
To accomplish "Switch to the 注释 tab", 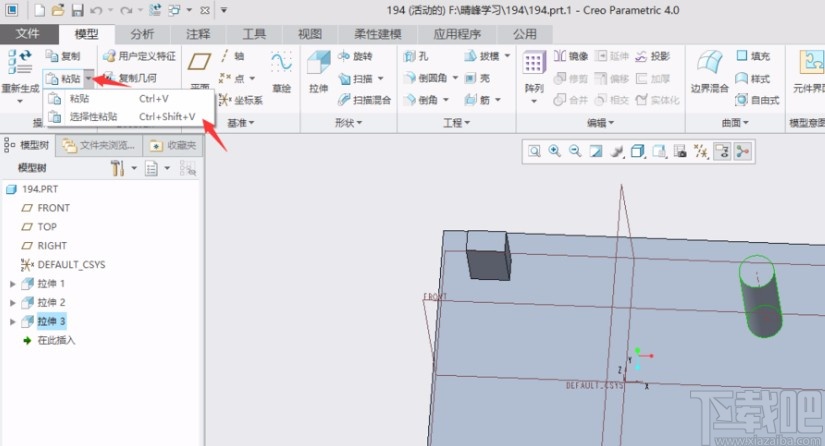I will (198, 34).
